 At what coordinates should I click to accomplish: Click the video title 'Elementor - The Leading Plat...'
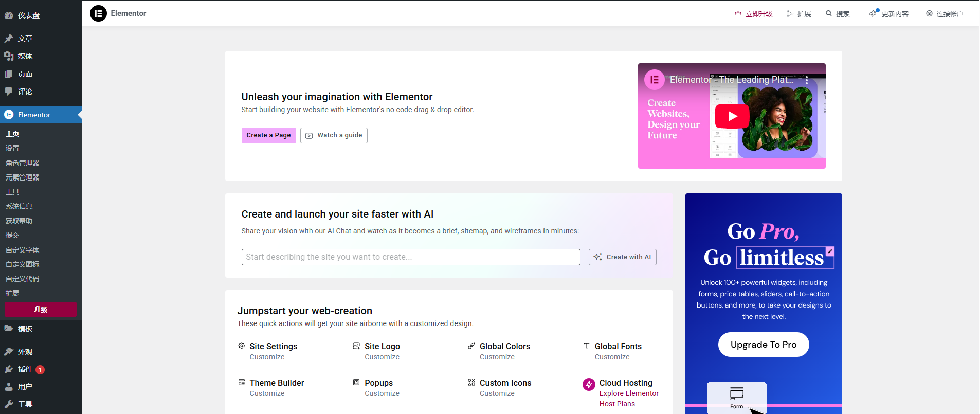click(732, 80)
